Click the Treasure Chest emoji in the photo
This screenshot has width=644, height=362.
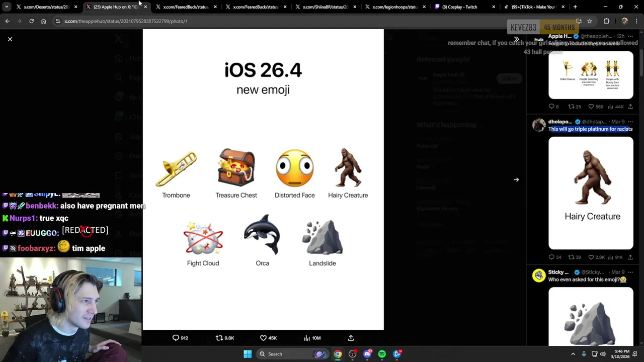click(236, 168)
